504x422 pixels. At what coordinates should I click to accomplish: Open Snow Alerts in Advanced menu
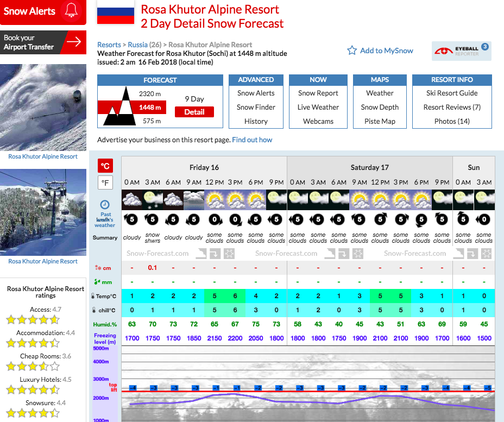(256, 93)
